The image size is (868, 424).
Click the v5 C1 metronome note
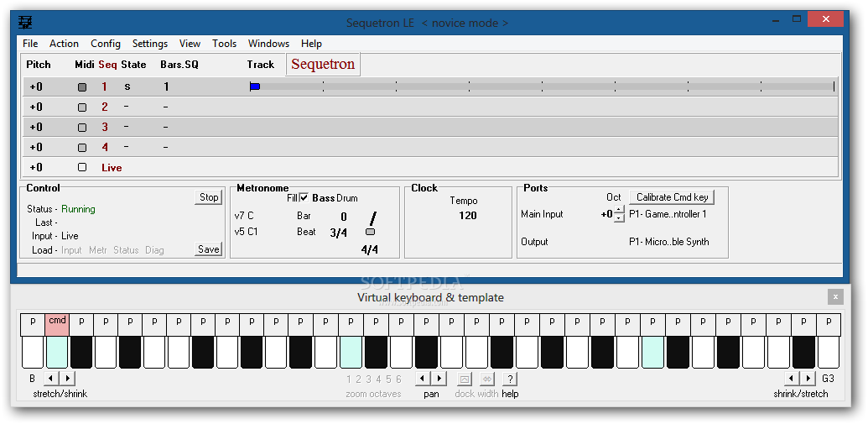point(247,232)
